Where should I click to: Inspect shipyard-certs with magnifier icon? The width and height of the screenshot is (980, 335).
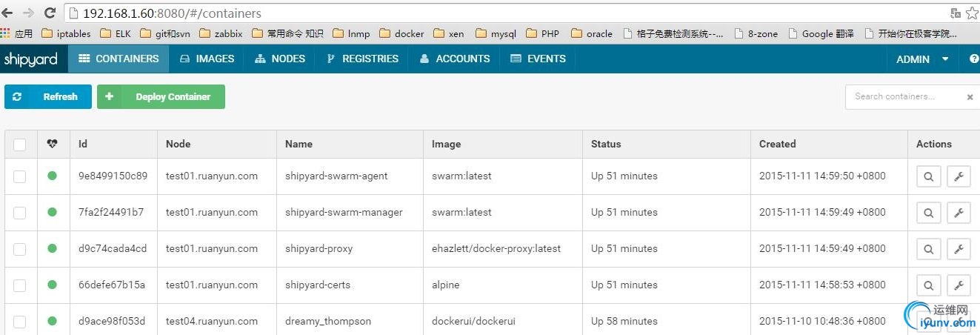click(x=929, y=285)
